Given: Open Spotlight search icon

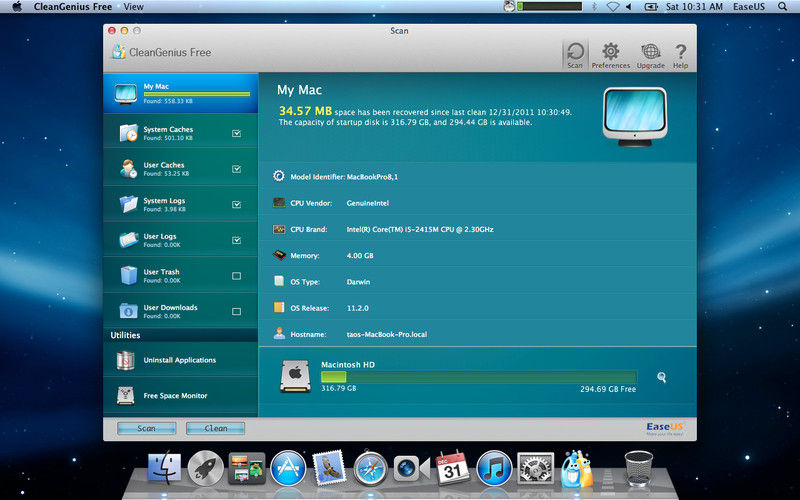Looking at the screenshot, I should click(x=782, y=7).
